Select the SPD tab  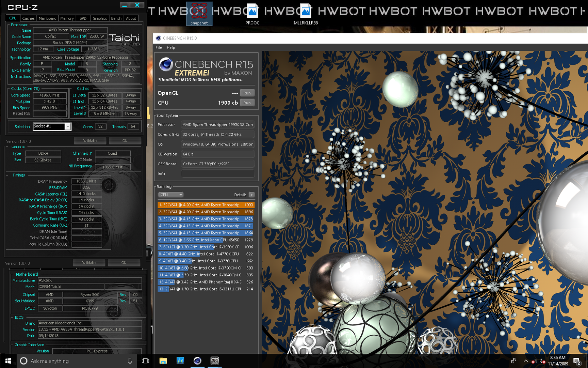83,18
